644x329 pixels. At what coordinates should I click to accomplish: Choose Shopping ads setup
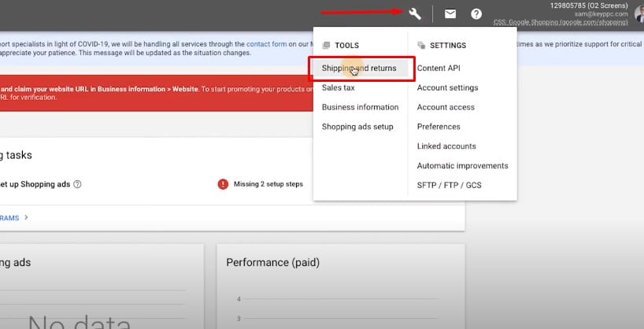pos(357,127)
